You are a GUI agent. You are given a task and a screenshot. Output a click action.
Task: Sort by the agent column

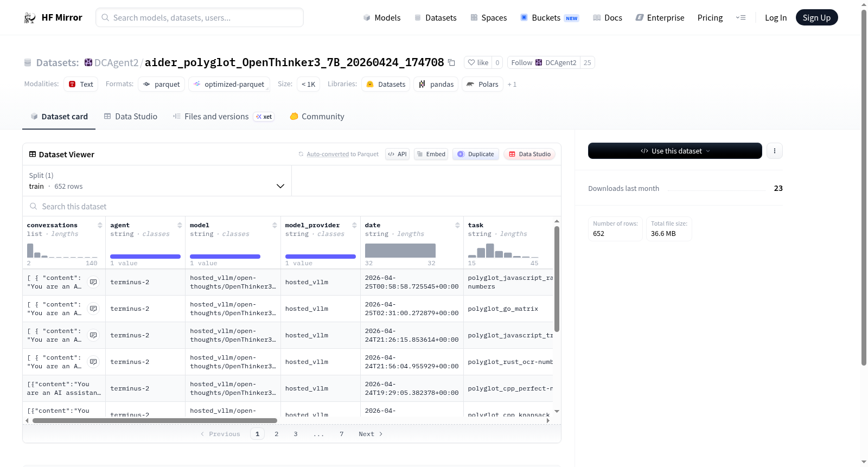coord(180,225)
